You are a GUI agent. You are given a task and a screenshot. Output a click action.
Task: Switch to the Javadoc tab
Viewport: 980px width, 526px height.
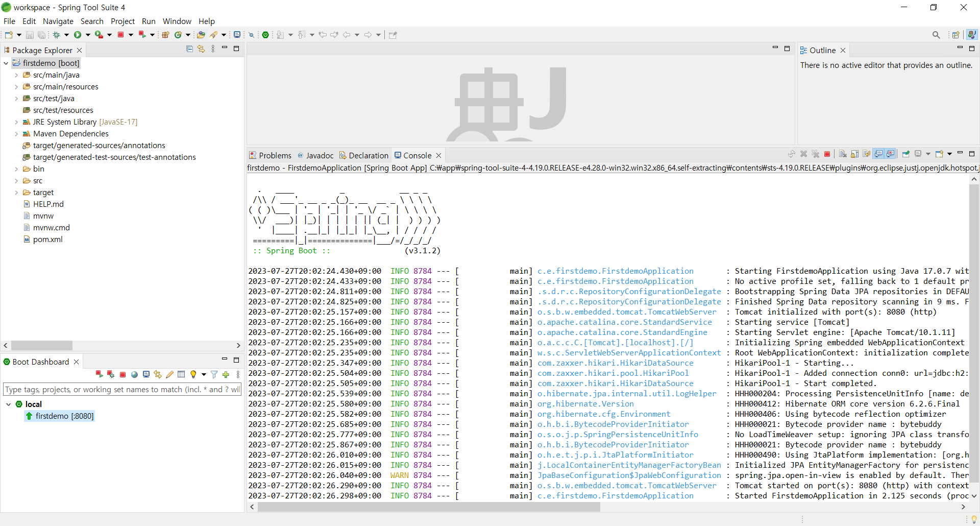[315, 155]
